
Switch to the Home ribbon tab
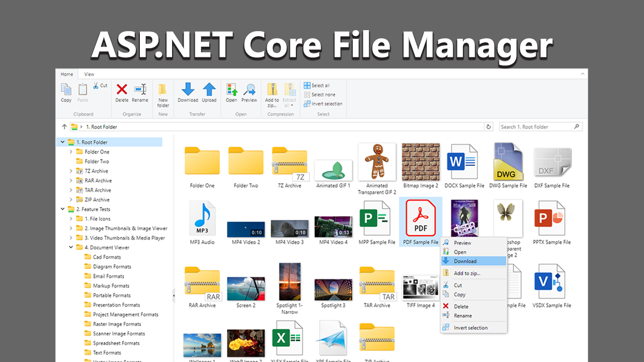click(x=67, y=74)
